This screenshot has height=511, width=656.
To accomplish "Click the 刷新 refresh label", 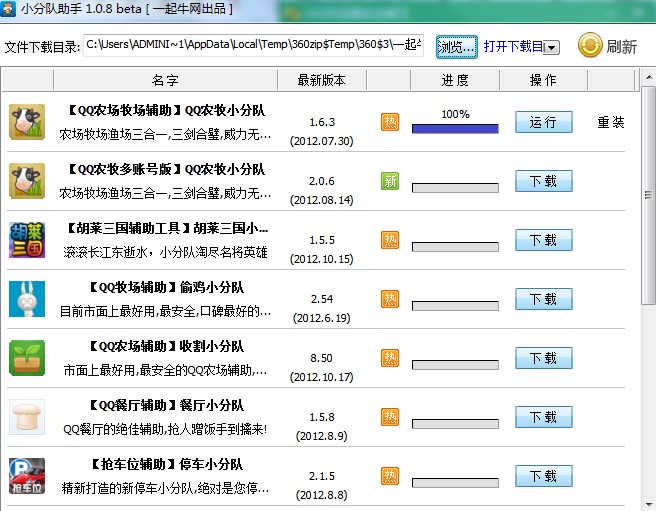I will (622, 46).
